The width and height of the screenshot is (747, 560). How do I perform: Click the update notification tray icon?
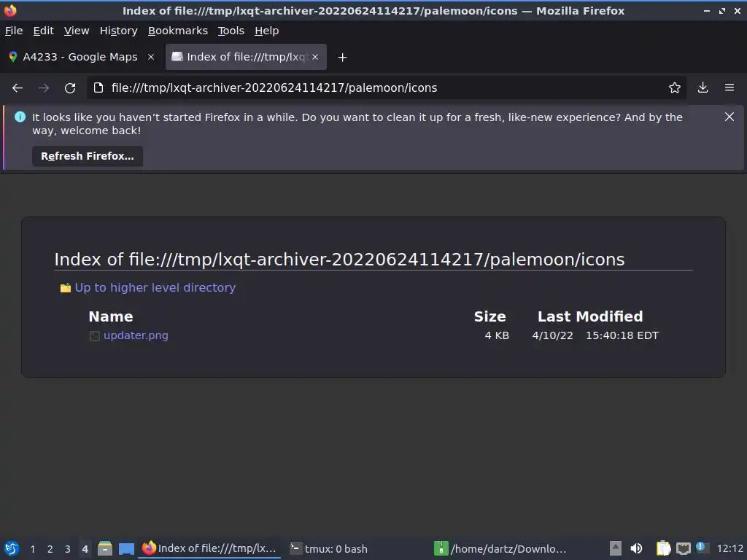click(x=703, y=548)
